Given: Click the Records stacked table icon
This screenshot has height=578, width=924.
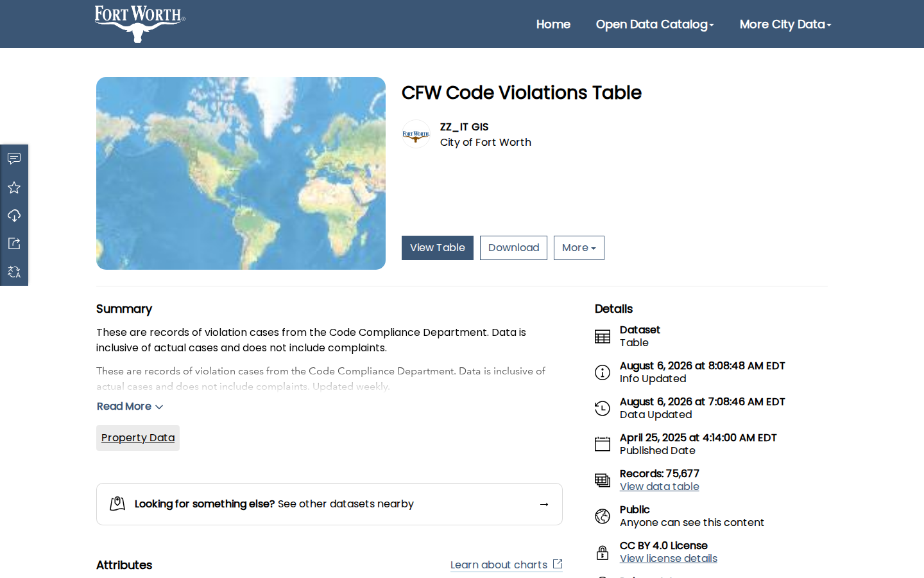Looking at the screenshot, I should [x=603, y=480].
